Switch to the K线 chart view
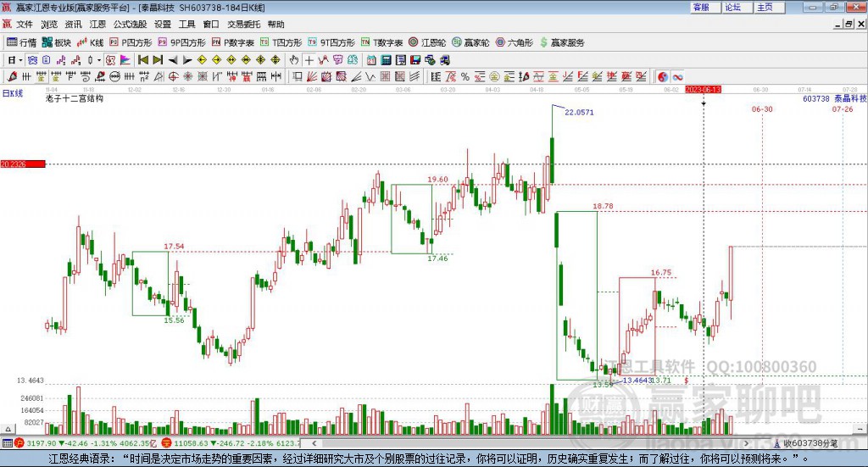The height and width of the screenshot is (467, 868). tap(91, 42)
